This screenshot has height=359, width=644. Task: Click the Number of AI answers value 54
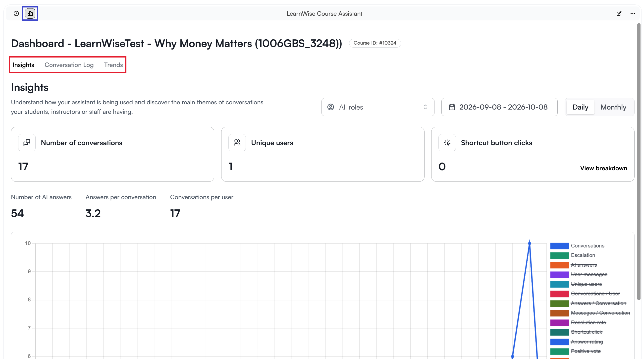click(x=17, y=213)
